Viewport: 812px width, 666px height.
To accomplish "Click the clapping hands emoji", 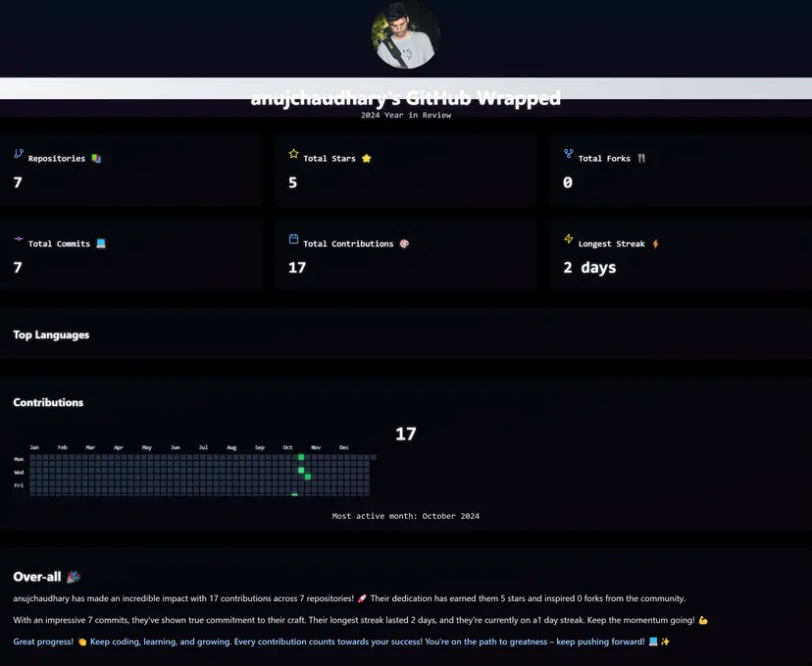I will click(81, 642).
